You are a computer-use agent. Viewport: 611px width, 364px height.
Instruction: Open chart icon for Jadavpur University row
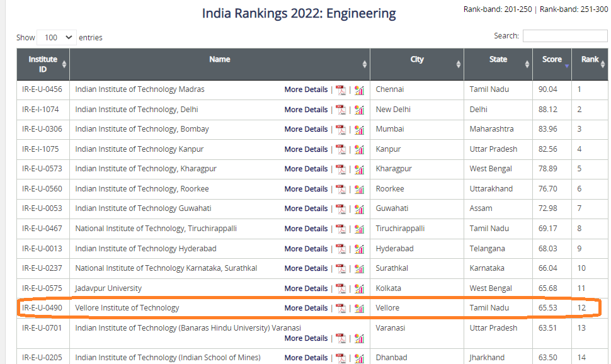(359, 289)
